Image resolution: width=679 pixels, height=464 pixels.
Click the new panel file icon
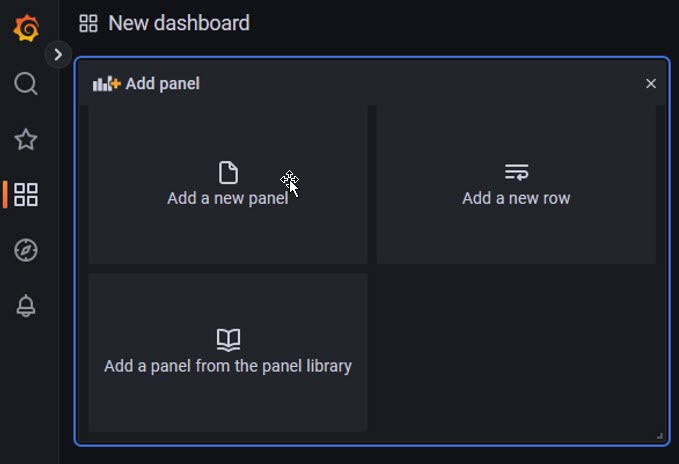pyautogui.click(x=228, y=173)
